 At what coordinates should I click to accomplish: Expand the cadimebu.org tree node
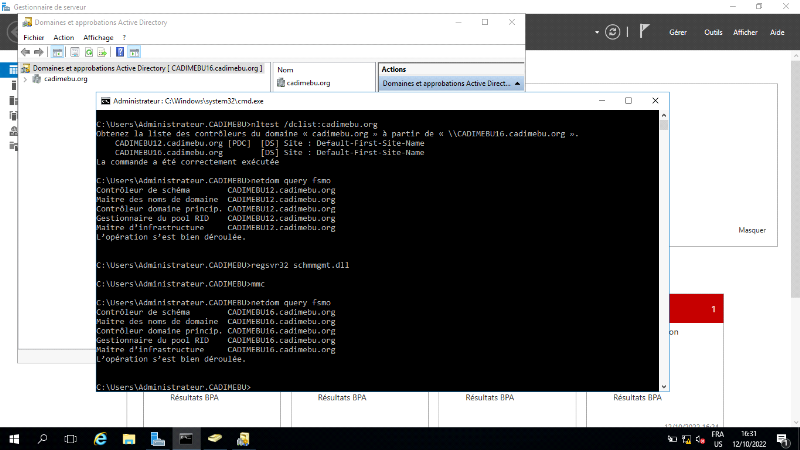25,79
